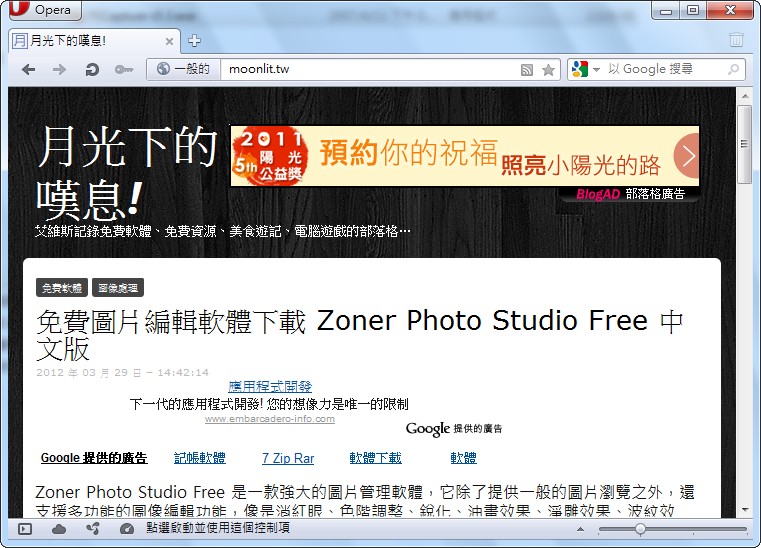The image size is (761, 548).
Task: Open Opera Link cloud icon
Action: 59,529
